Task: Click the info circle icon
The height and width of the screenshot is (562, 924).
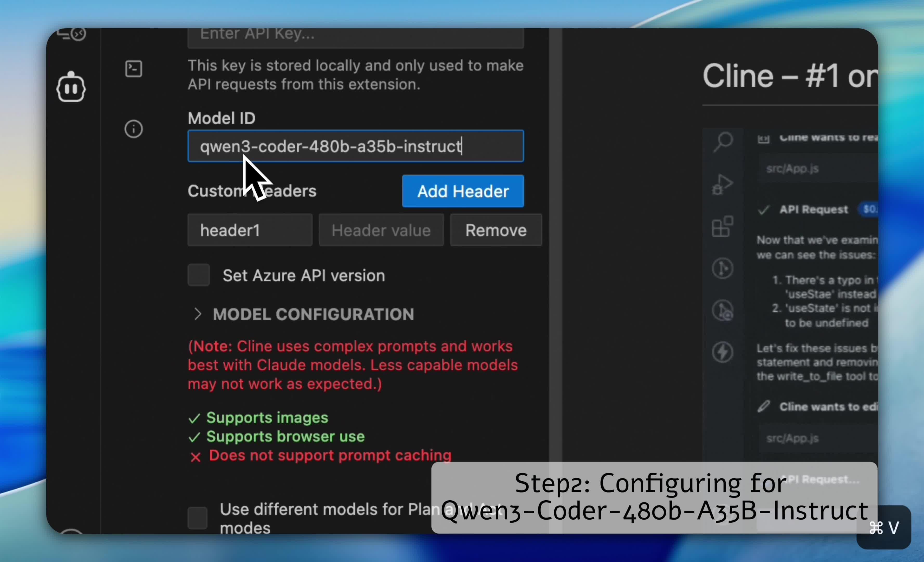Action: [133, 129]
